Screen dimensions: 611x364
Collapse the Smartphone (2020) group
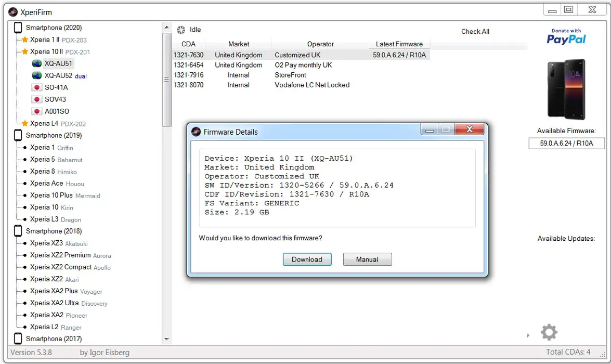54,28
